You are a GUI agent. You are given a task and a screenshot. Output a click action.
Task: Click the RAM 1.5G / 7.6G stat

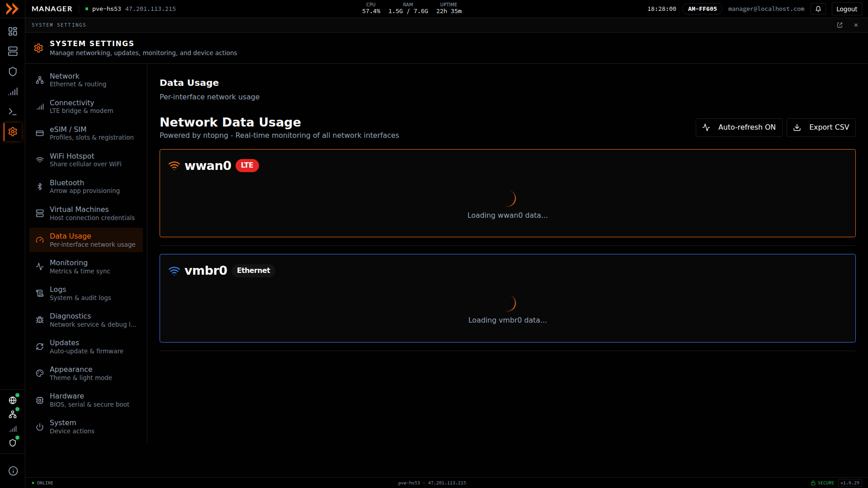click(408, 8)
